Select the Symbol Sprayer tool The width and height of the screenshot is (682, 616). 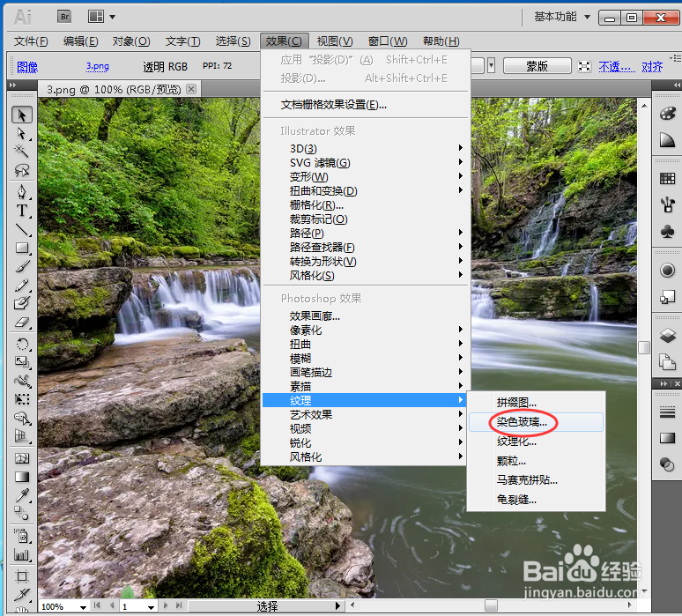(22, 536)
